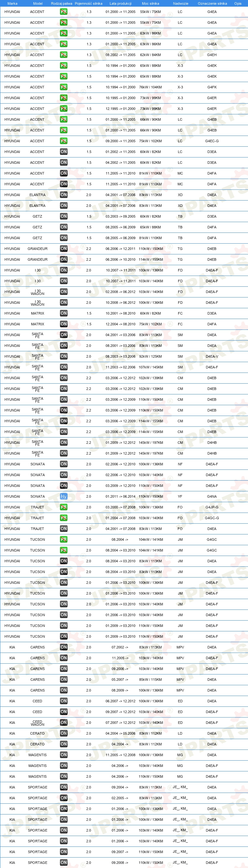Click the ON icon in SANTA FE D4EA-V row
The image size is (248, 868).
(63, 356)
